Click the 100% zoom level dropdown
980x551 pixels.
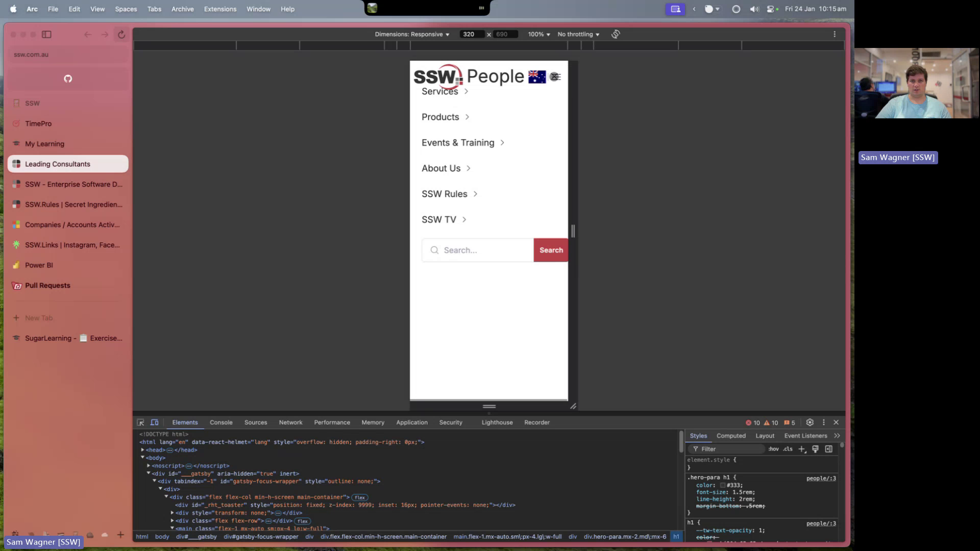538,34
